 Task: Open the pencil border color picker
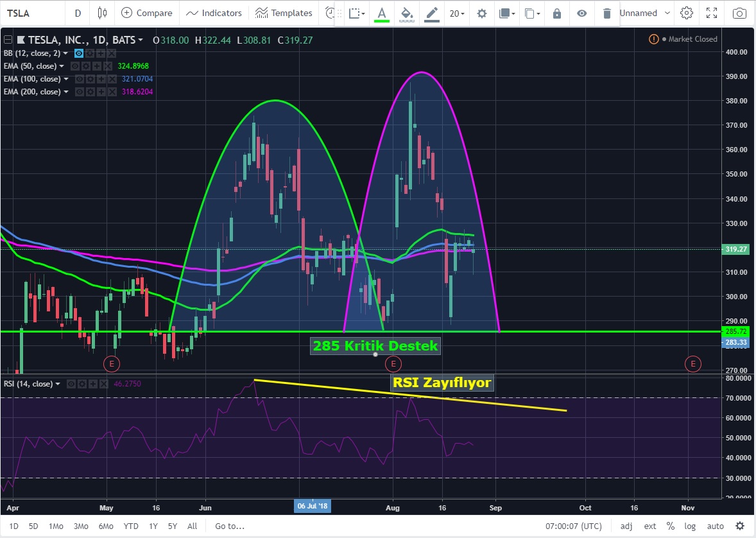pos(432,13)
